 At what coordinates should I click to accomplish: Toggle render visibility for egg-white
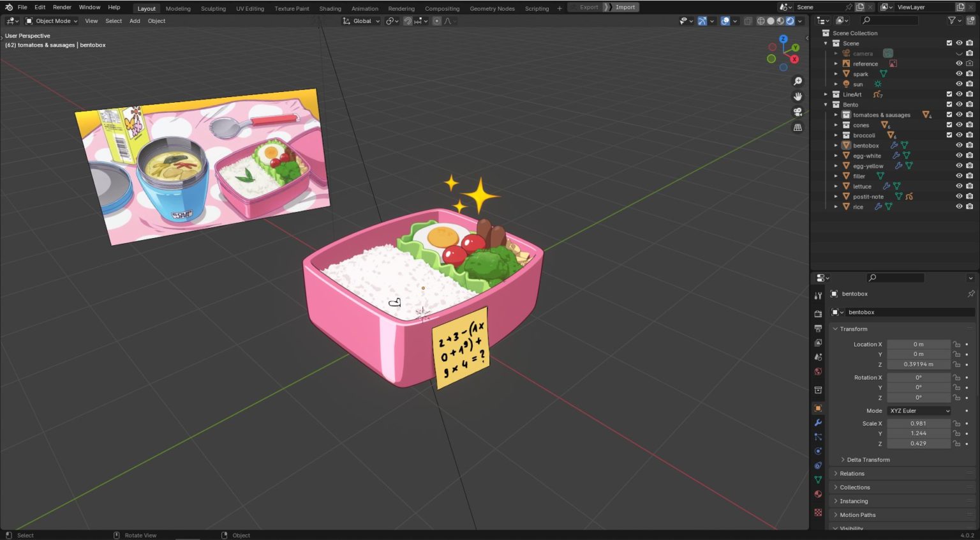click(970, 155)
